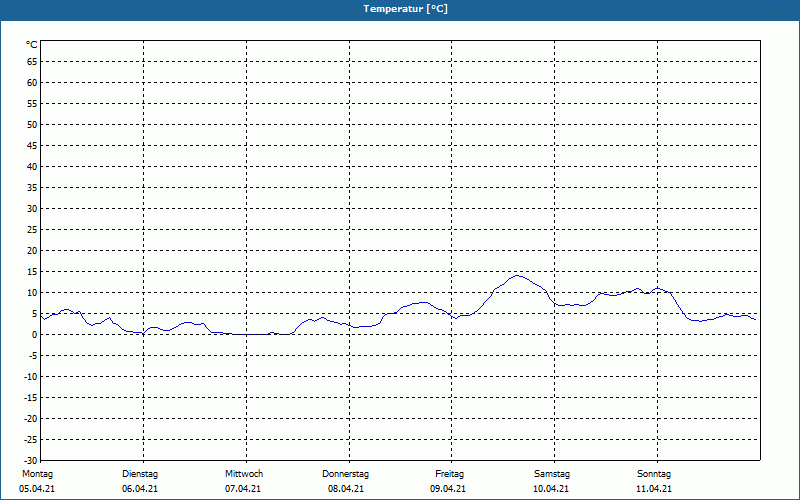Select the -5 value on the y-axis

pyautogui.click(x=34, y=356)
